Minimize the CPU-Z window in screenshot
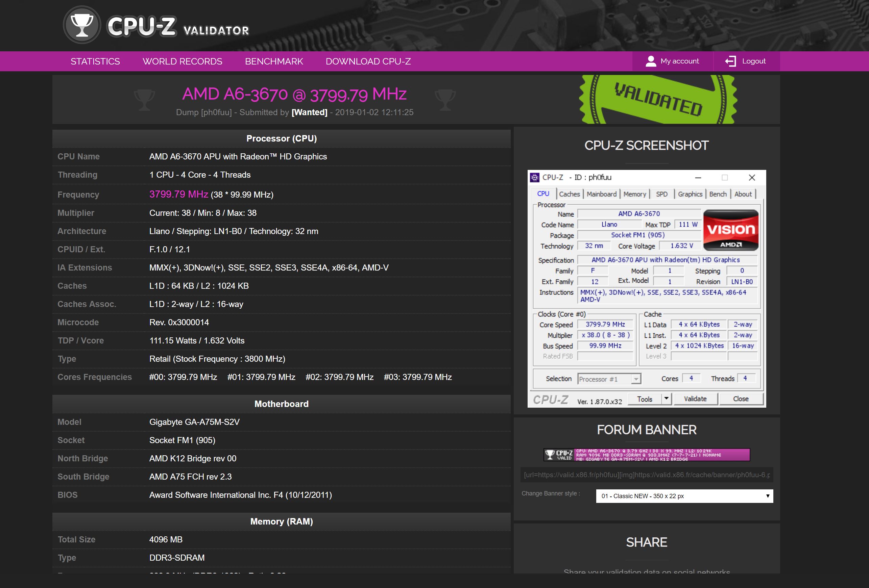 pos(698,177)
